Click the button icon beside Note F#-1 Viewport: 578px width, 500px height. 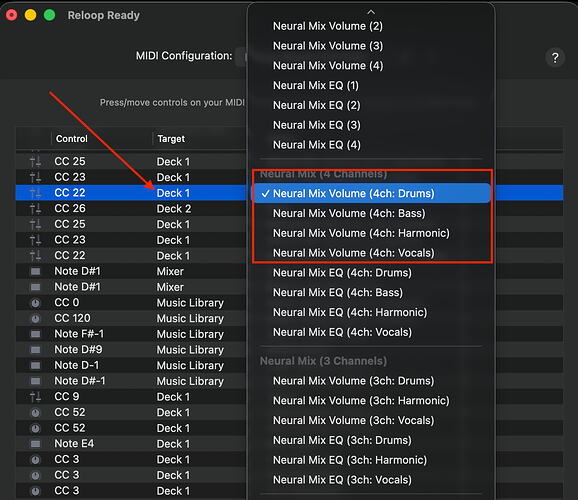click(35, 334)
